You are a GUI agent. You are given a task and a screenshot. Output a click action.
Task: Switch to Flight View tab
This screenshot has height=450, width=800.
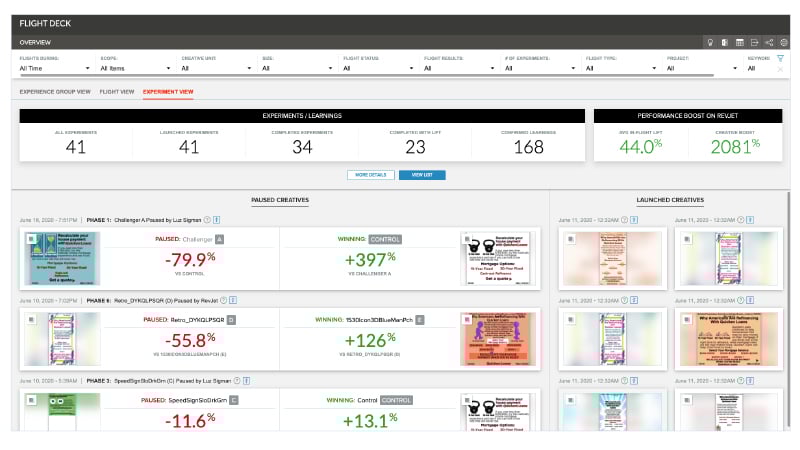point(117,91)
